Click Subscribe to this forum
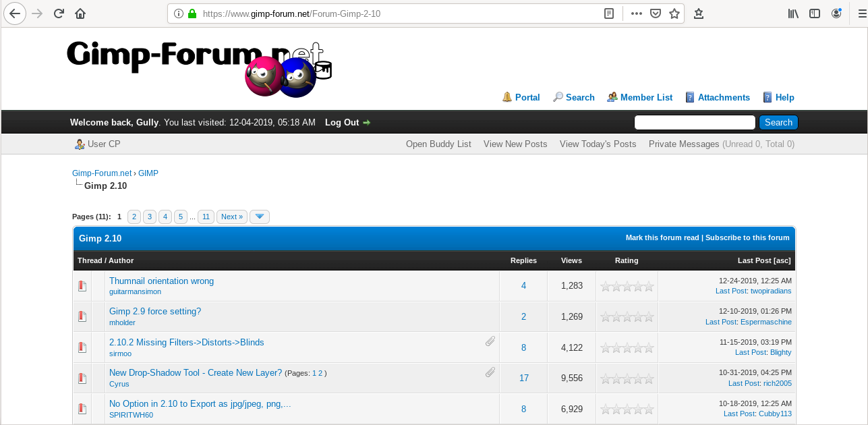Screen dimensions: 868x425 coord(747,237)
